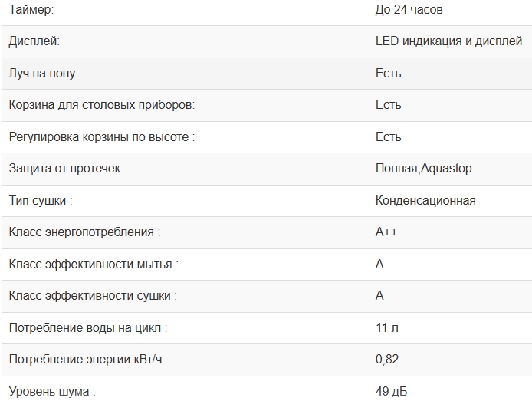The width and height of the screenshot is (532, 414).
Task: Click the "Дисплей:" label
Action: tap(34, 41)
